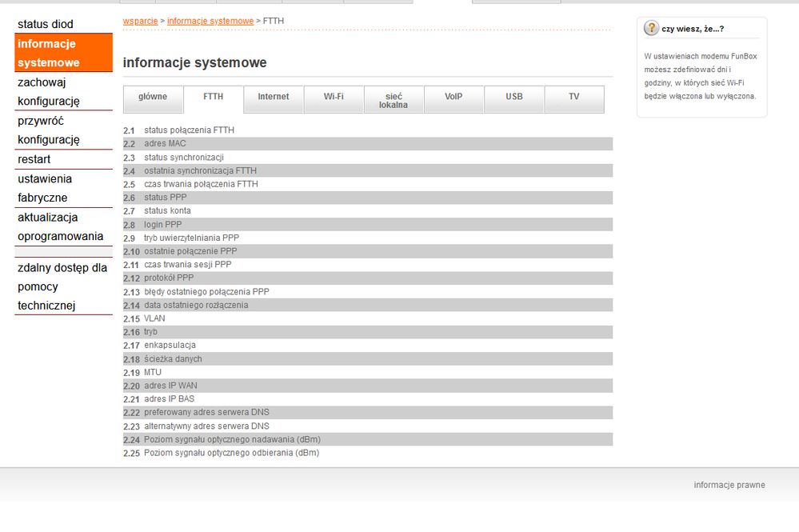799x532 pixels.
Task: Open zdalny dostęp dla pomocy technicznej
Action: [62, 286]
